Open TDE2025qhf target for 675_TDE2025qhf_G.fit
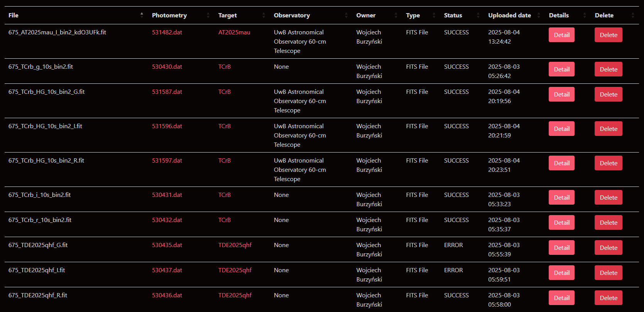The width and height of the screenshot is (644, 312). (235, 245)
